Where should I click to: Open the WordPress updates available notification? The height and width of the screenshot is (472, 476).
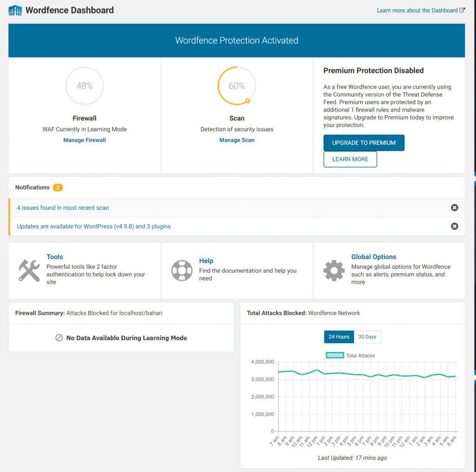point(94,226)
